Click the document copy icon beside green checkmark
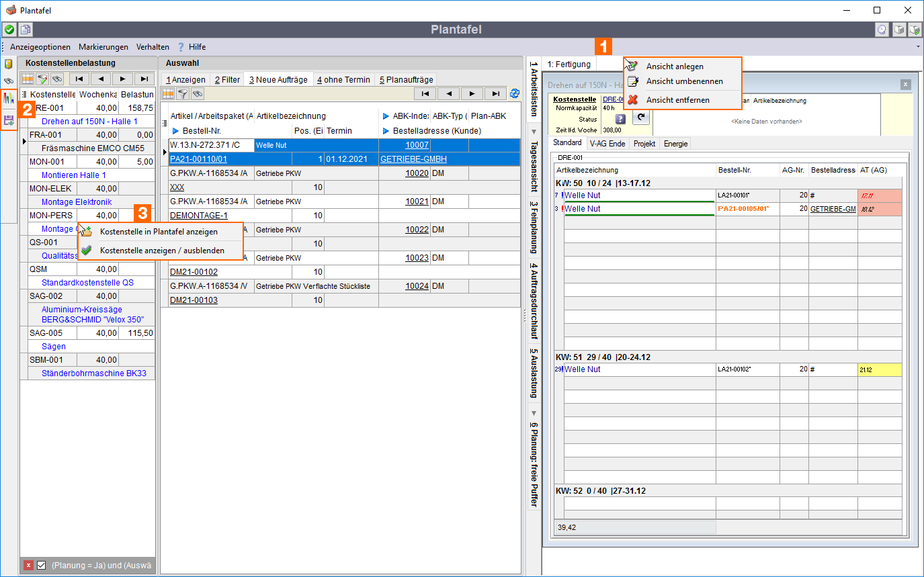This screenshot has width=924, height=577. [x=26, y=30]
